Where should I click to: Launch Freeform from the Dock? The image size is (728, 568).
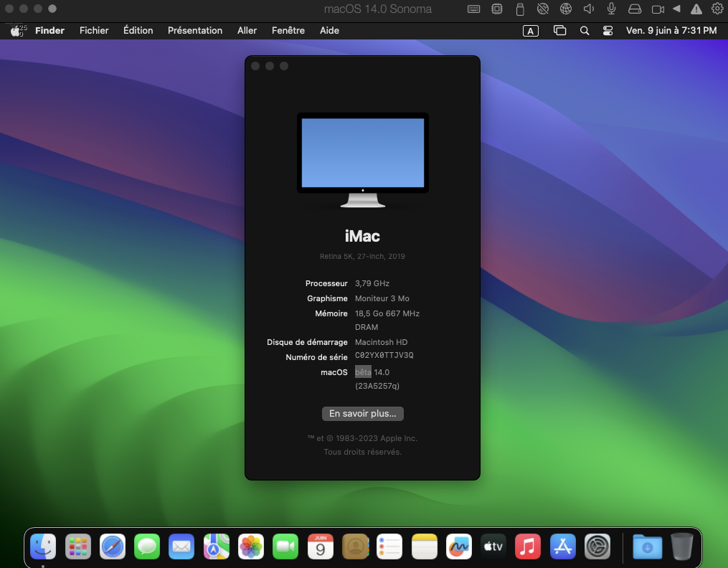click(x=459, y=546)
